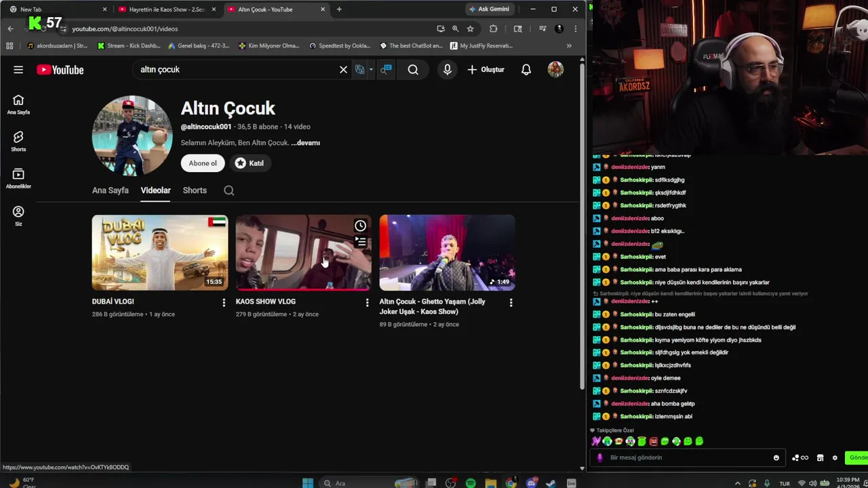Viewport: 868px width, 488px height.
Task: Click the Altın Çocuk channel avatar
Action: pyautogui.click(x=132, y=136)
